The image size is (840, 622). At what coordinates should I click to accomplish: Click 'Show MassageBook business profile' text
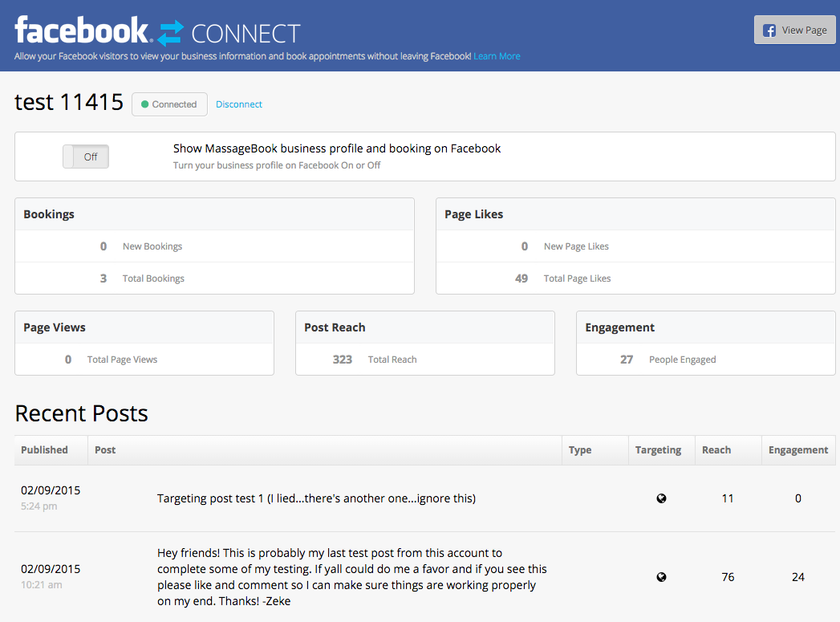(x=336, y=148)
